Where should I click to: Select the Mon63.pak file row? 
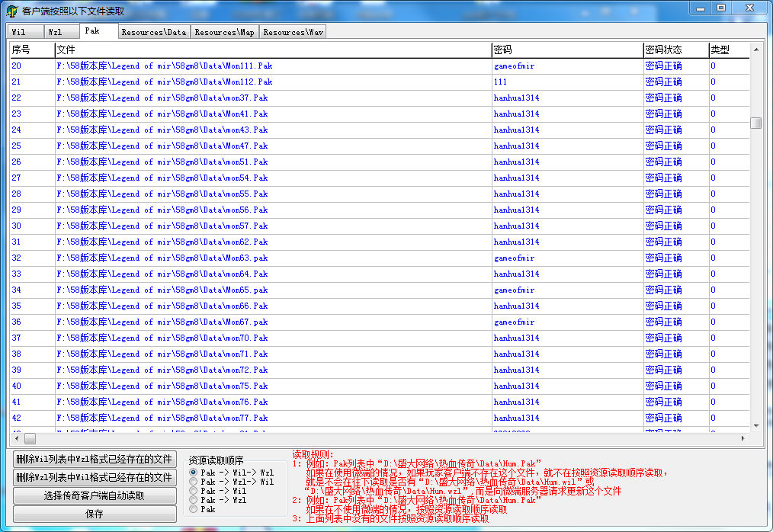[x=380, y=258]
